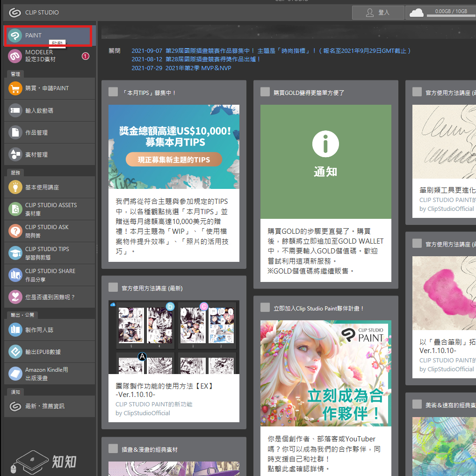The image size is (476, 476).
Task: Open 製作同人誌 book icon
Action: pos(15,330)
